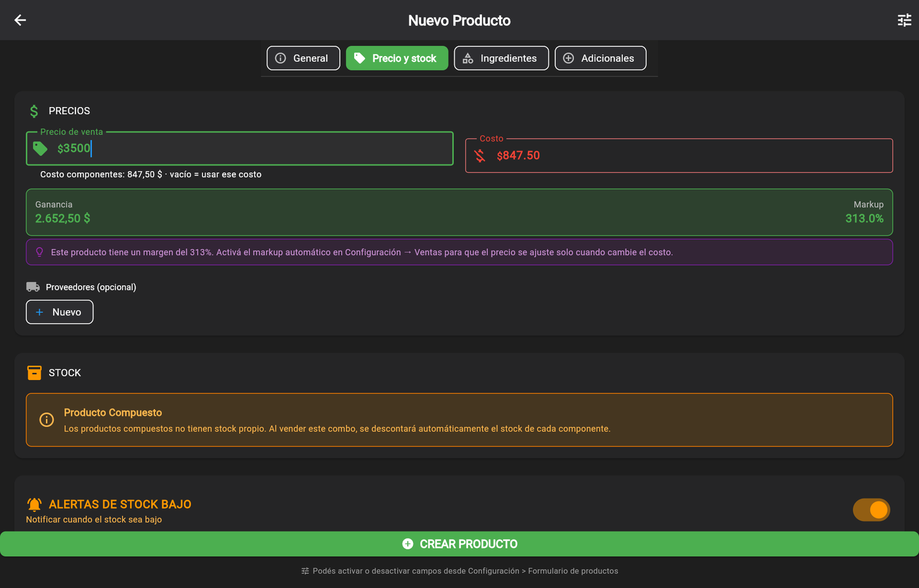Focus the Precio de venta field

(239, 149)
